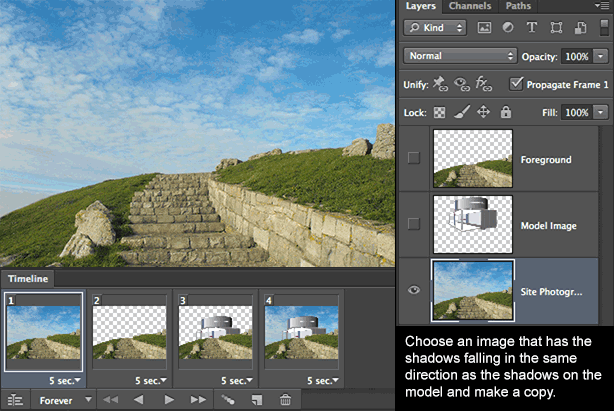Viewport: 614px width, 411px height.
Task: Uncheck Propagate Frame 1 checkbox
Action: [x=516, y=84]
